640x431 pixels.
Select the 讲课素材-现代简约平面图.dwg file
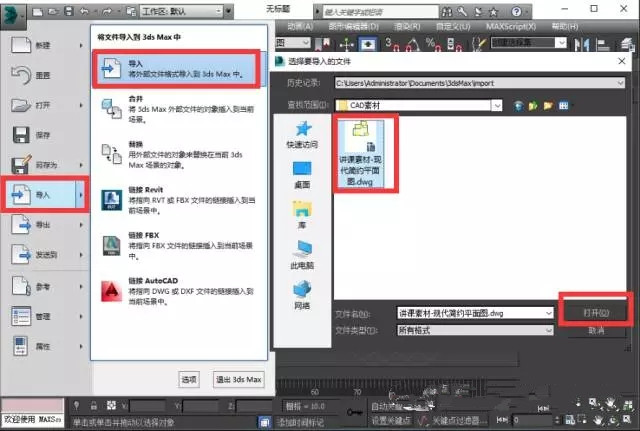[360, 153]
